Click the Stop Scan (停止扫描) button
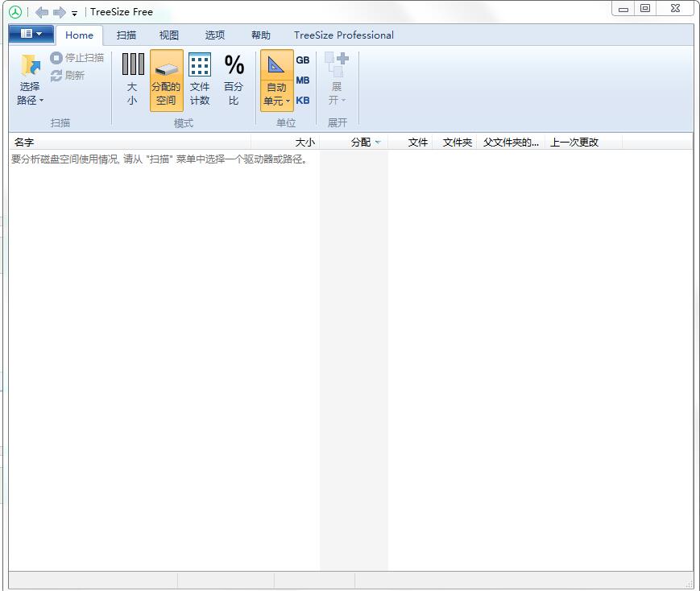The width and height of the screenshot is (700, 591). [77, 58]
